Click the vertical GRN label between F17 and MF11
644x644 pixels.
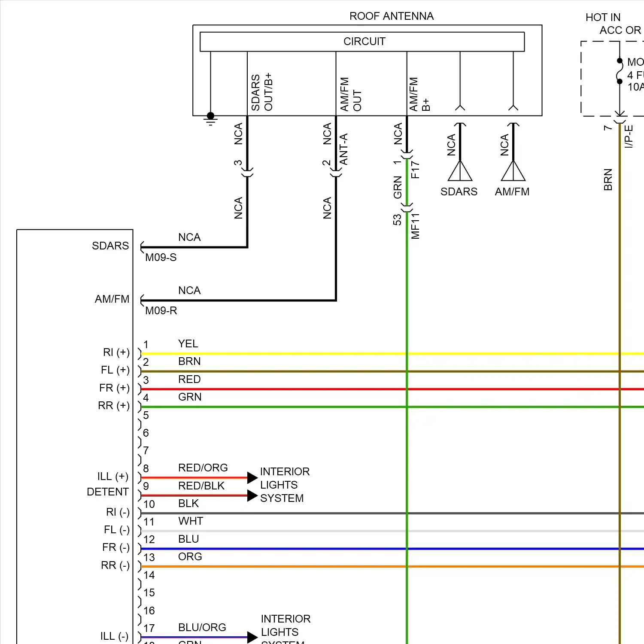(x=398, y=187)
